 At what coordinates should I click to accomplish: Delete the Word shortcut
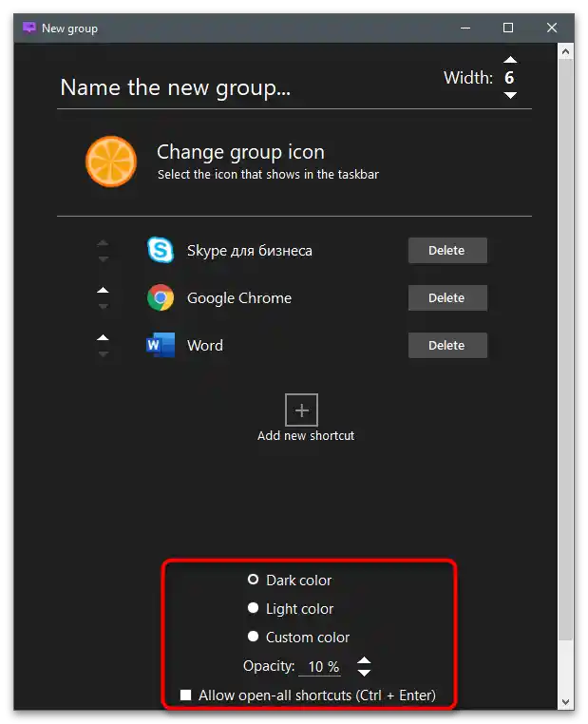pyautogui.click(x=447, y=346)
